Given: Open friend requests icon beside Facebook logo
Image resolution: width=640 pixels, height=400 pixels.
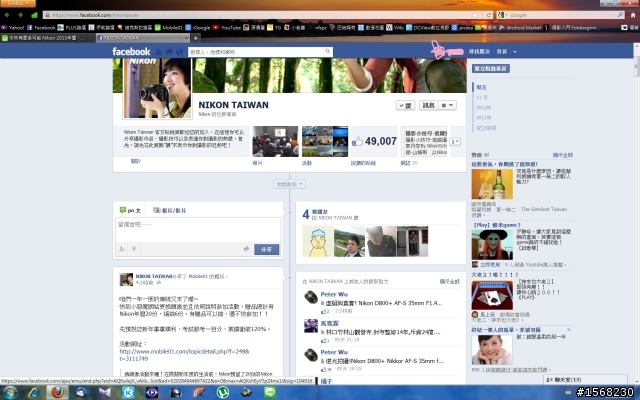Looking at the screenshot, I should 158,52.
